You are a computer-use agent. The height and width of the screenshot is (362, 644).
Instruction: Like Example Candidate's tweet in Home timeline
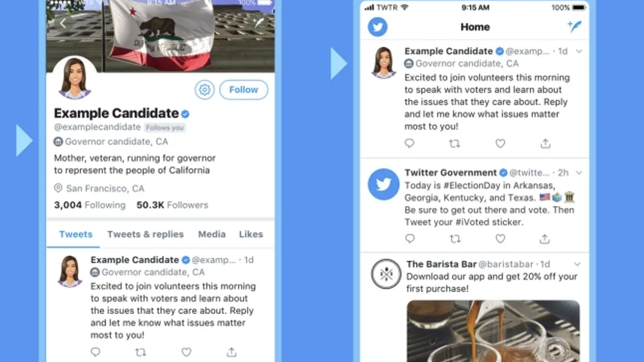click(x=500, y=143)
